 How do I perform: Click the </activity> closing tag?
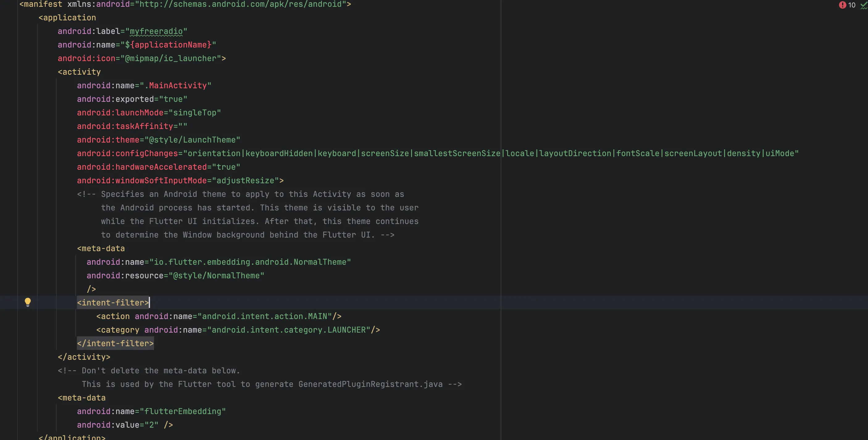point(84,357)
